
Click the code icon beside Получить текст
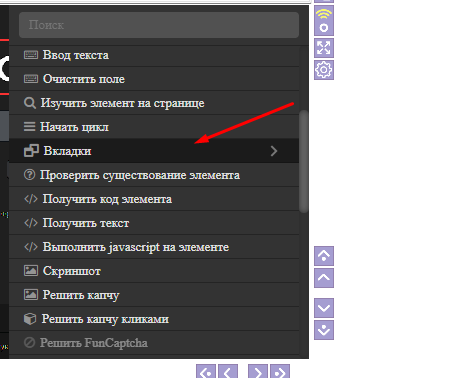click(x=31, y=223)
